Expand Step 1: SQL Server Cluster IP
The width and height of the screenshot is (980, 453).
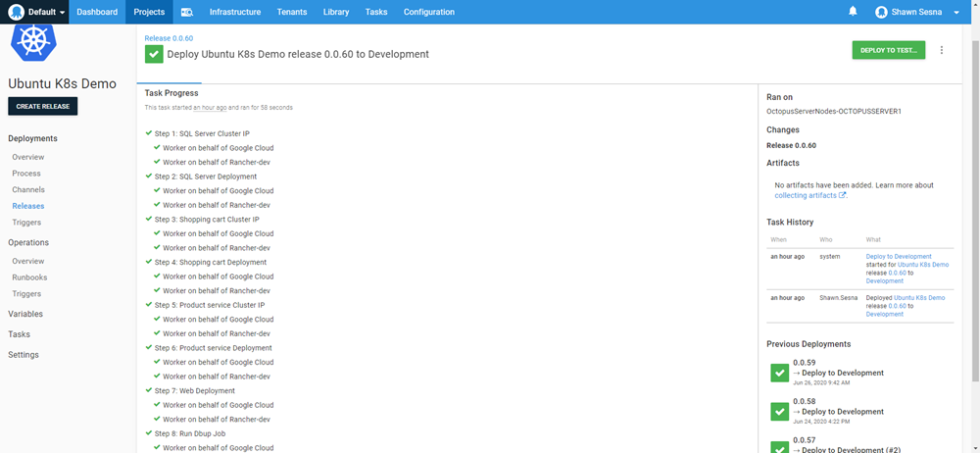point(201,133)
